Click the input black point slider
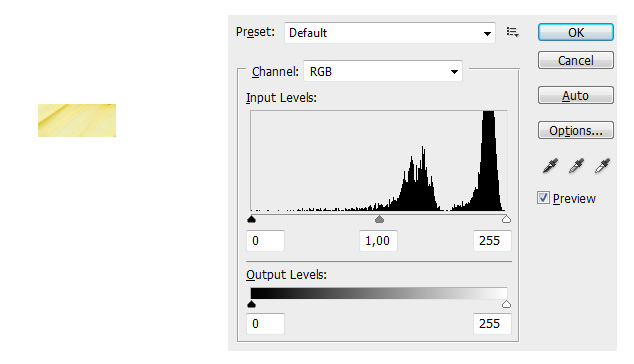Image resolution: width=634 pixels, height=364 pixels. 251,219
